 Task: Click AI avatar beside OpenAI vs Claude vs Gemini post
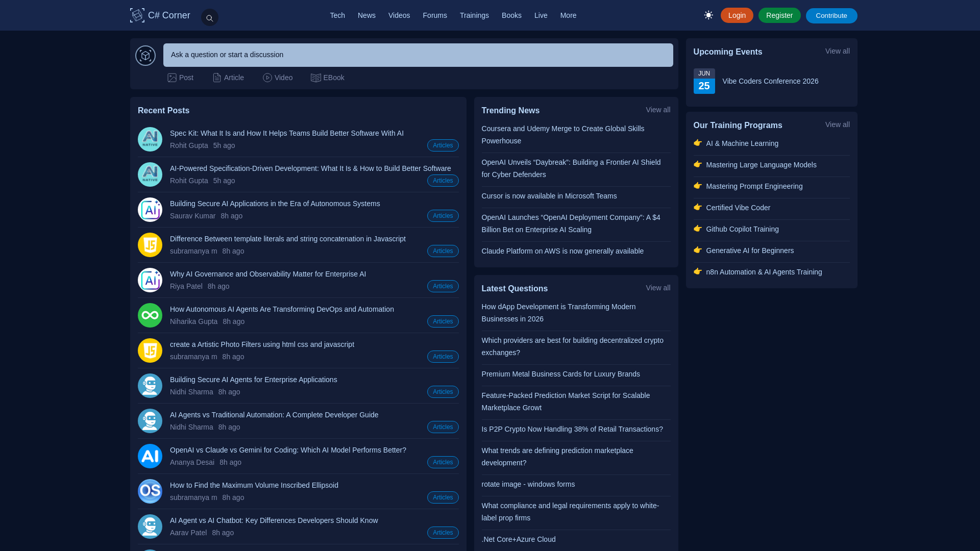pyautogui.click(x=150, y=456)
